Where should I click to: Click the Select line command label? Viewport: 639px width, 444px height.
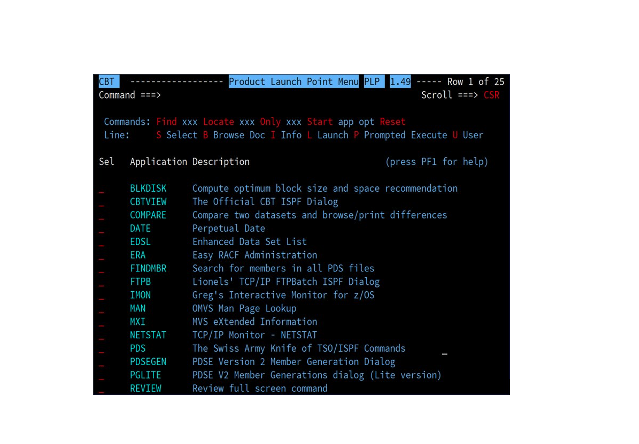click(x=182, y=135)
